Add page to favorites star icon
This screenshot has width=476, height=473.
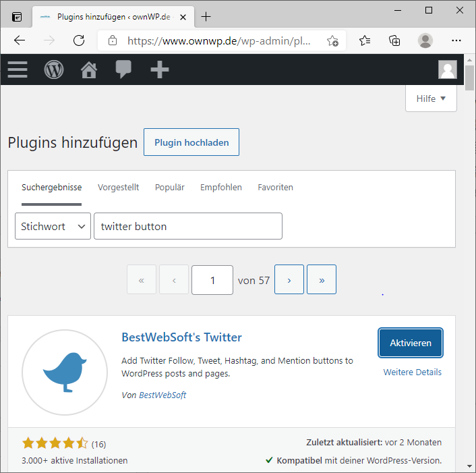[x=332, y=40]
